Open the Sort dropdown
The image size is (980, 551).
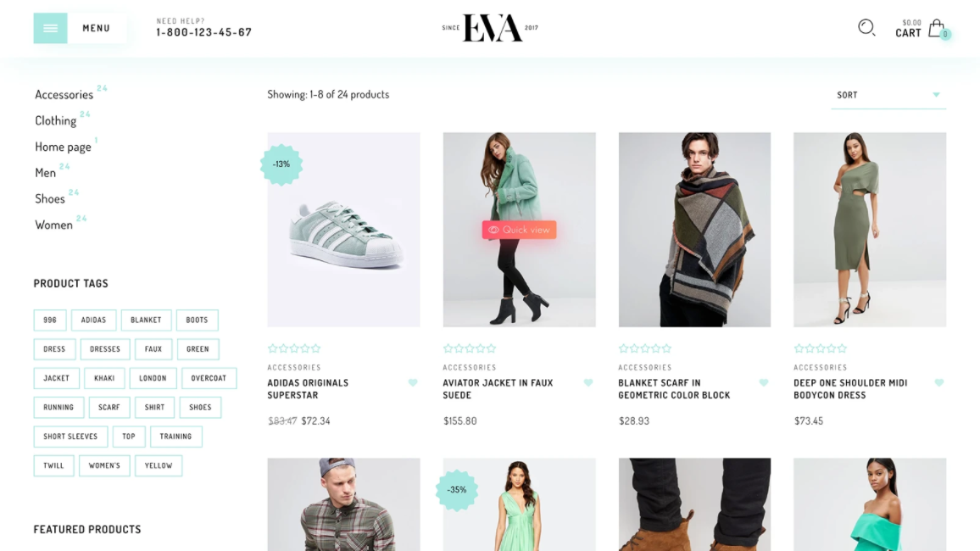click(x=888, y=95)
